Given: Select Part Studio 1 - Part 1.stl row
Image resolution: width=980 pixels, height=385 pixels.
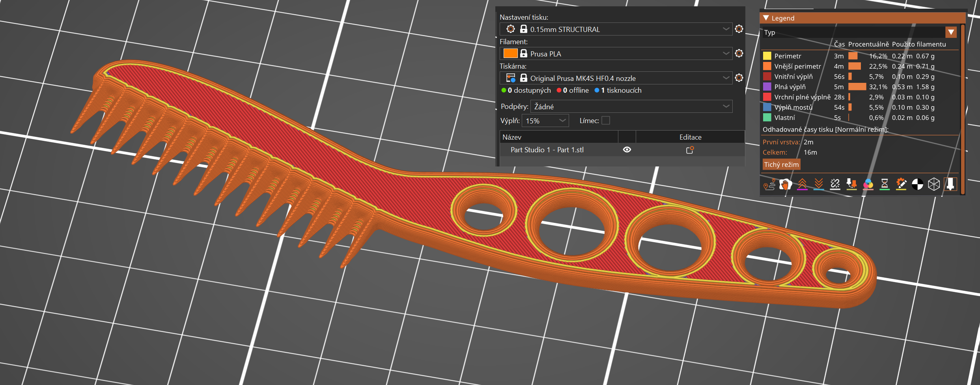Looking at the screenshot, I should (622, 150).
